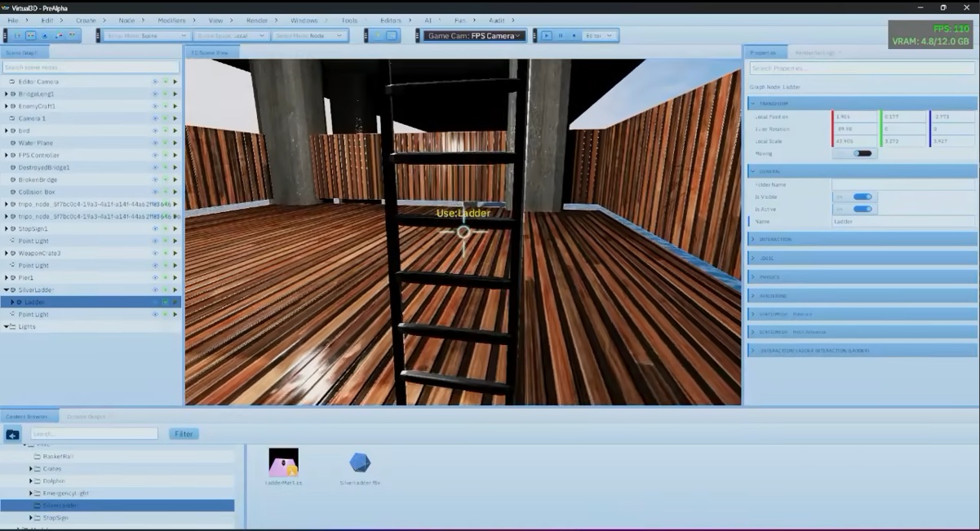Collapse the Transform properties section

coord(862,104)
